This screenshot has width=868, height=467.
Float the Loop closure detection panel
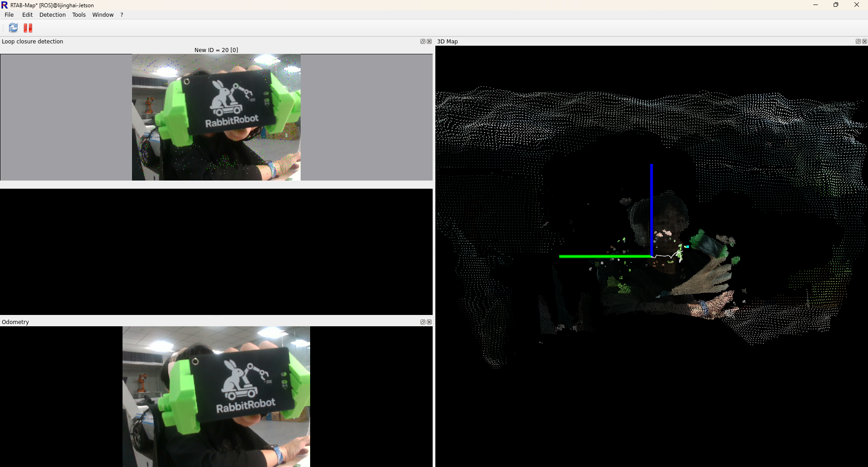423,42
